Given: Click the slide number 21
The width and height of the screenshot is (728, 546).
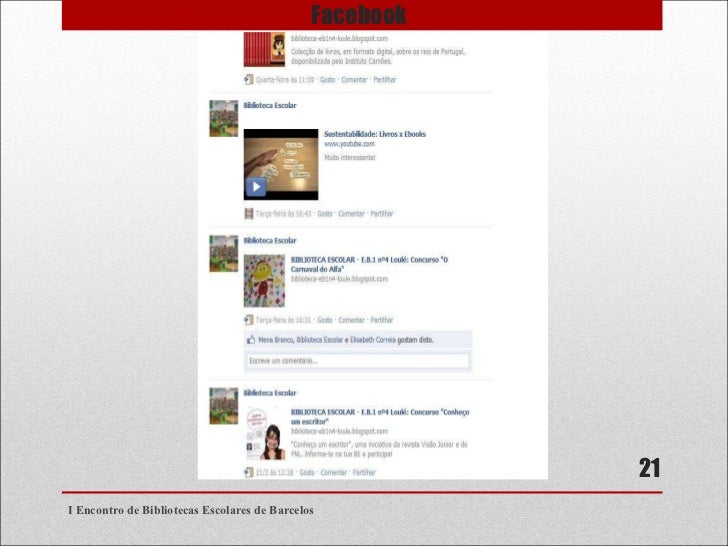Looking at the screenshot, I should tap(649, 468).
